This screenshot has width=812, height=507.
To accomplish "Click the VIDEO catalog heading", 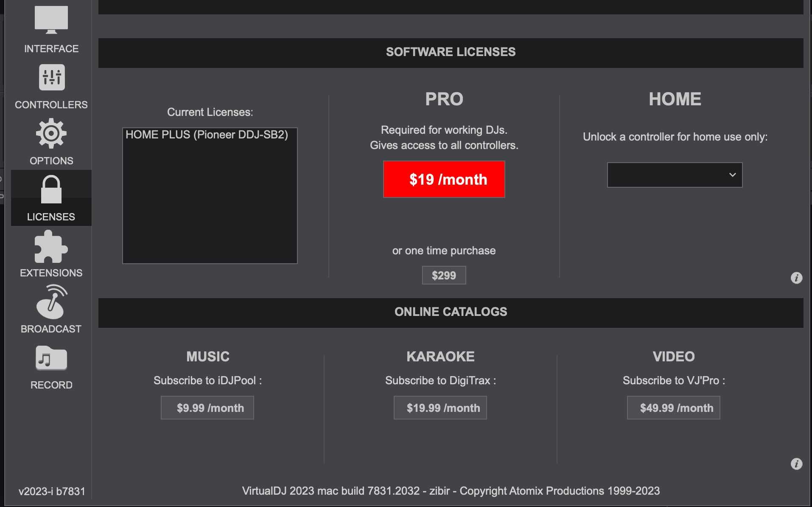I will tap(674, 357).
